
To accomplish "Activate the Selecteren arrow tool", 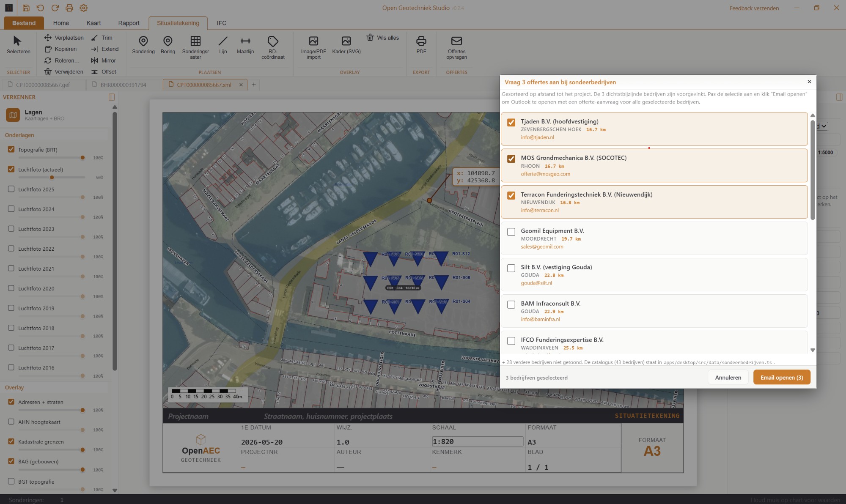I will [18, 45].
